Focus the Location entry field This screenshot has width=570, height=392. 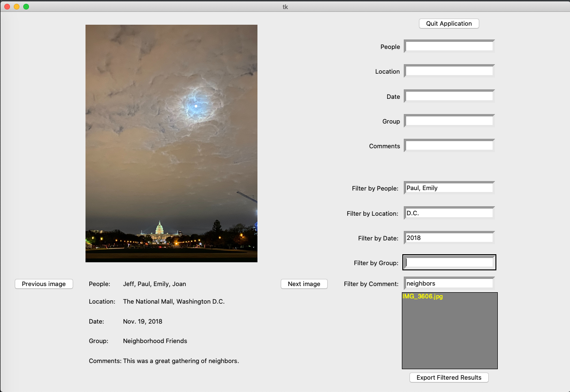pyautogui.click(x=449, y=71)
